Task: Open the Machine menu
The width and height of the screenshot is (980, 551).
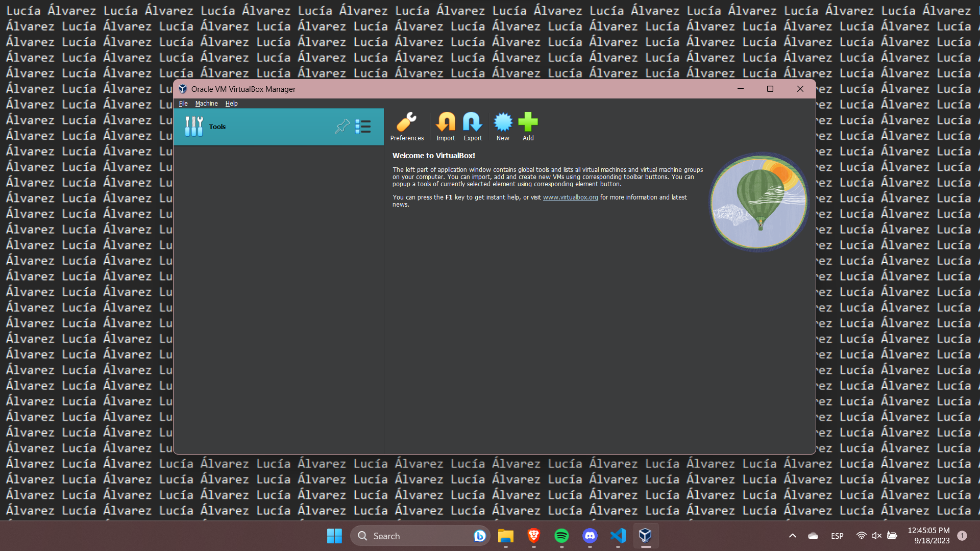Action: tap(206, 104)
